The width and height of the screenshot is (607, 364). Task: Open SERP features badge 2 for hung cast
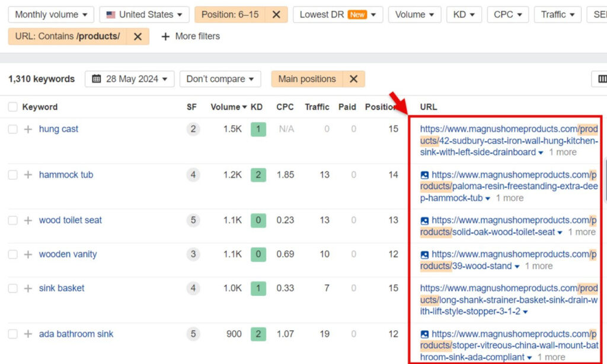point(193,129)
